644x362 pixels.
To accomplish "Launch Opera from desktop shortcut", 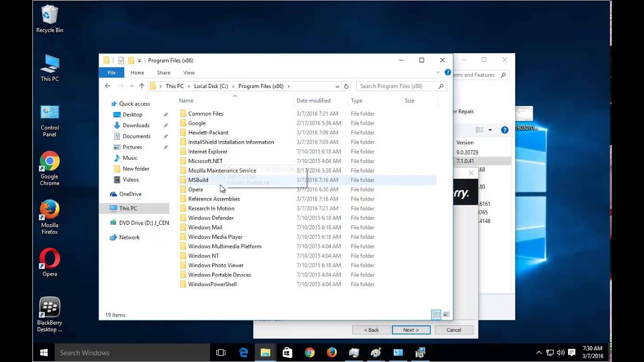I will (49, 262).
